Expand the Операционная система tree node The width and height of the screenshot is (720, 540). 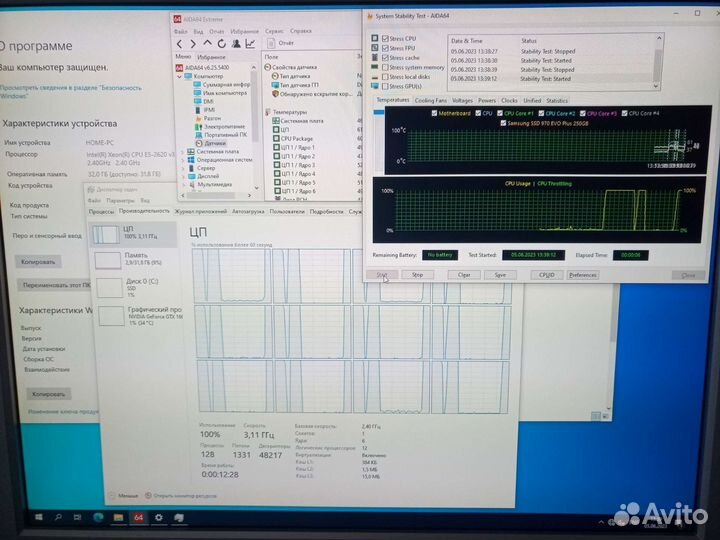click(183, 160)
